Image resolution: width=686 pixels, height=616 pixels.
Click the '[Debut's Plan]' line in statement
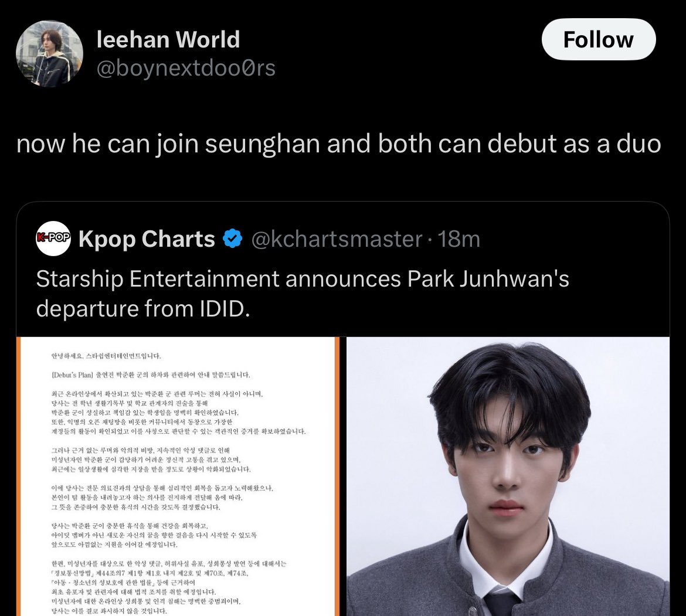pos(151,375)
